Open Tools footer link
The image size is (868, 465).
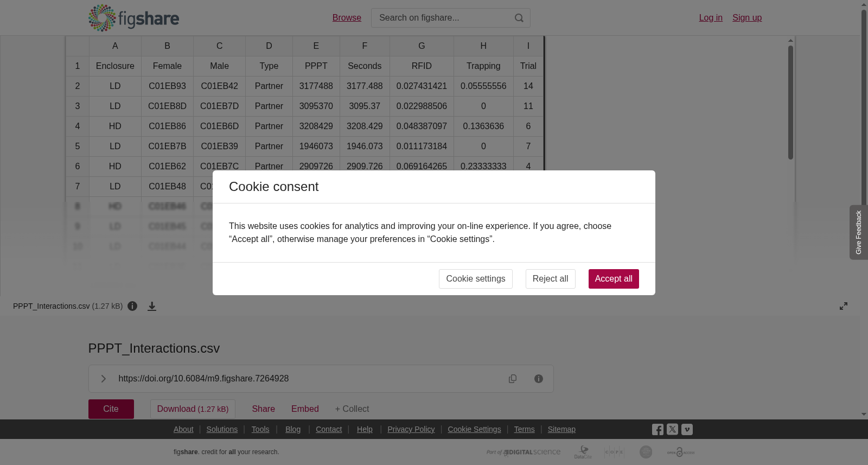[260, 429]
